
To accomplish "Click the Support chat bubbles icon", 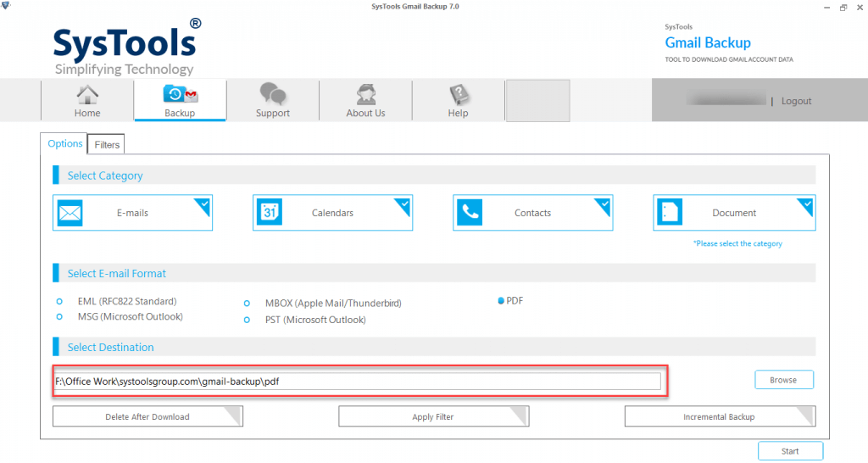I will [x=272, y=94].
